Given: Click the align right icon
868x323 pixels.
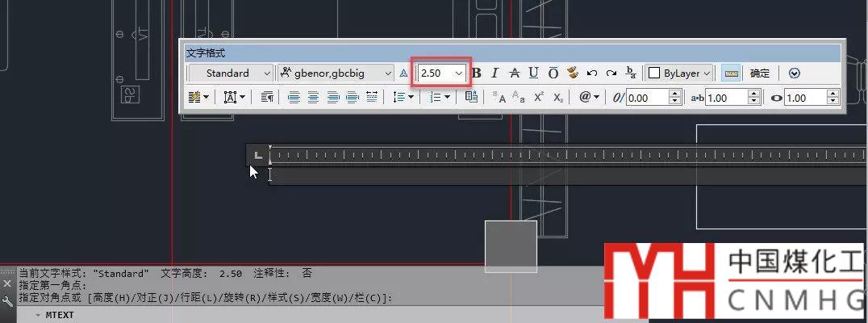Looking at the screenshot, I should 332,98.
